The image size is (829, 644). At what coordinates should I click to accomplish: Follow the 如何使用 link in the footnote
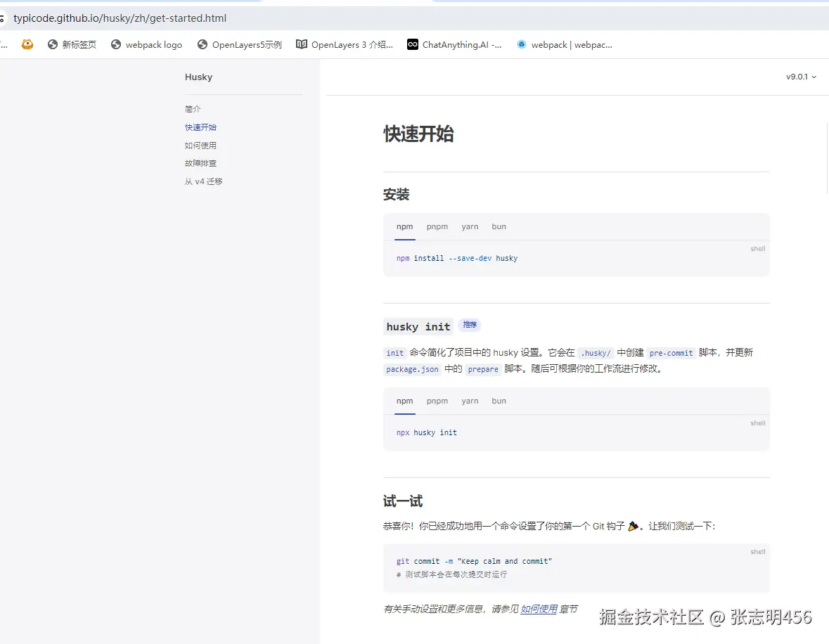tap(539, 609)
